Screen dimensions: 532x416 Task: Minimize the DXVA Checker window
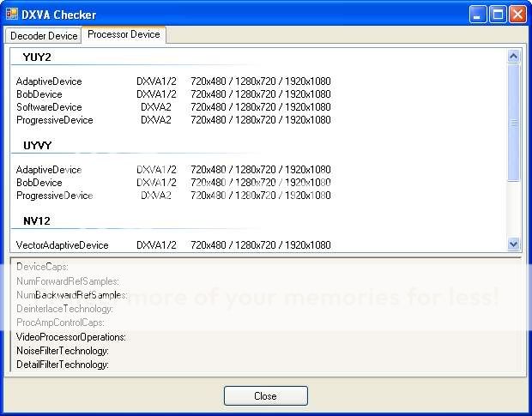click(x=478, y=15)
